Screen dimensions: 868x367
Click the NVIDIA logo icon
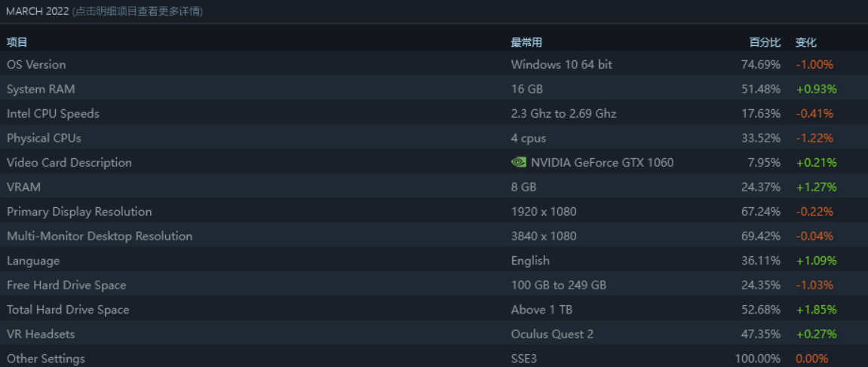pyautogui.click(x=519, y=162)
